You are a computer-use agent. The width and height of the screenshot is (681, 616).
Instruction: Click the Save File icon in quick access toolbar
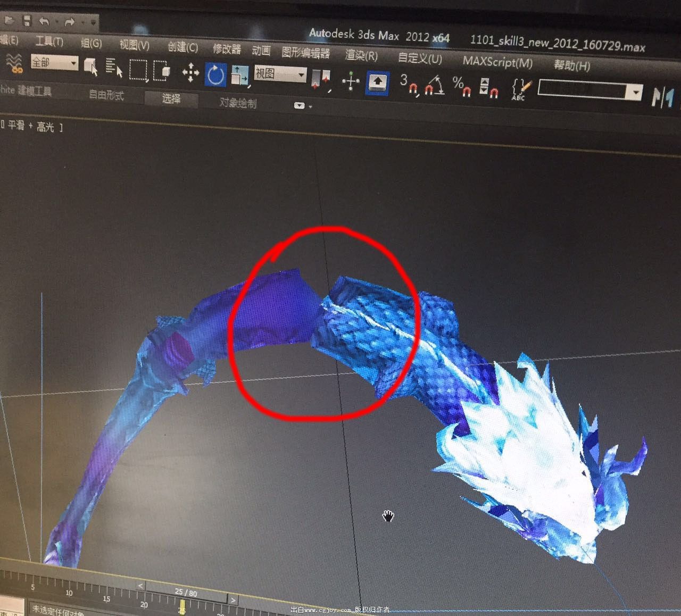point(27,21)
